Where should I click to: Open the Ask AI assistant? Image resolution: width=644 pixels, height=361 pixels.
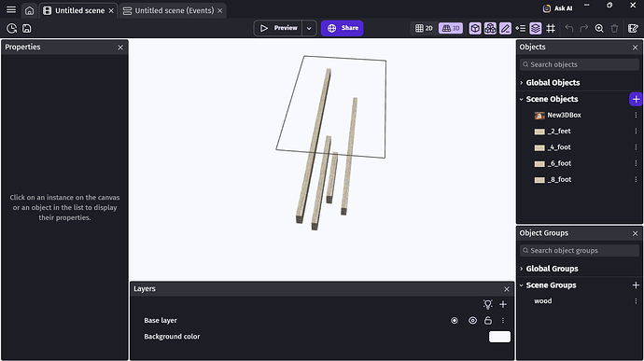557,8
